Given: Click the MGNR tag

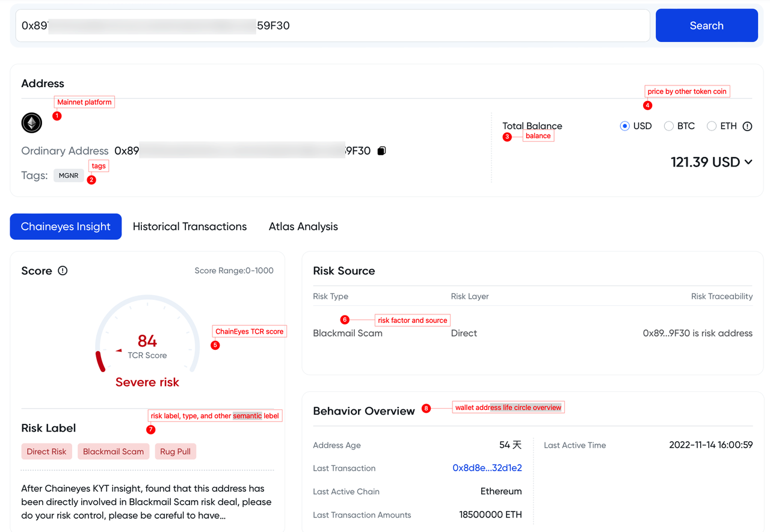Looking at the screenshot, I should pos(69,176).
